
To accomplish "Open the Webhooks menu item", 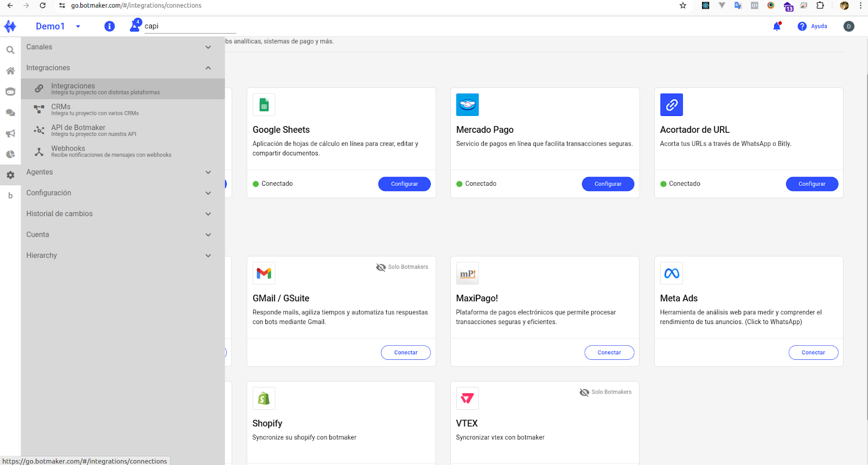I will [123, 151].
